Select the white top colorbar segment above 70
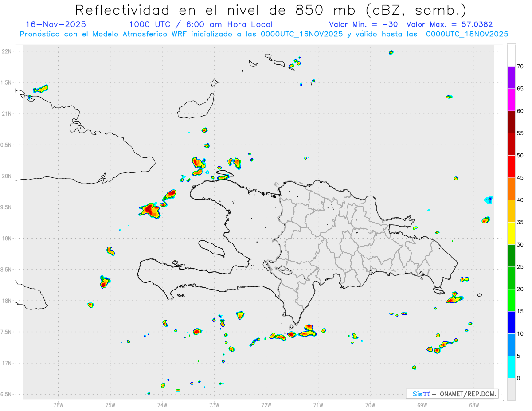The height and width of the screenshot is (411, 532). [511, 55]
